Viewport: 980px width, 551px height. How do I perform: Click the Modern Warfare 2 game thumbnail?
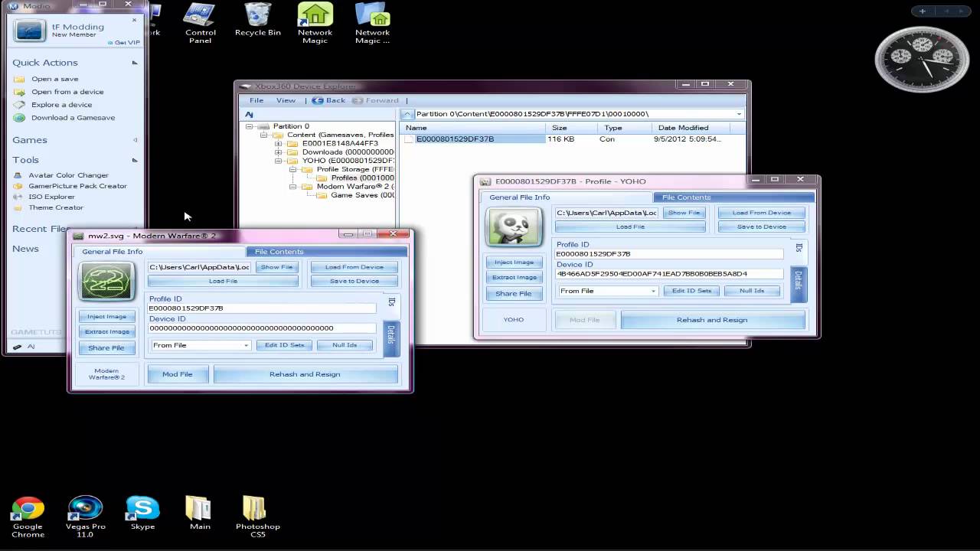tap(106, 282)
